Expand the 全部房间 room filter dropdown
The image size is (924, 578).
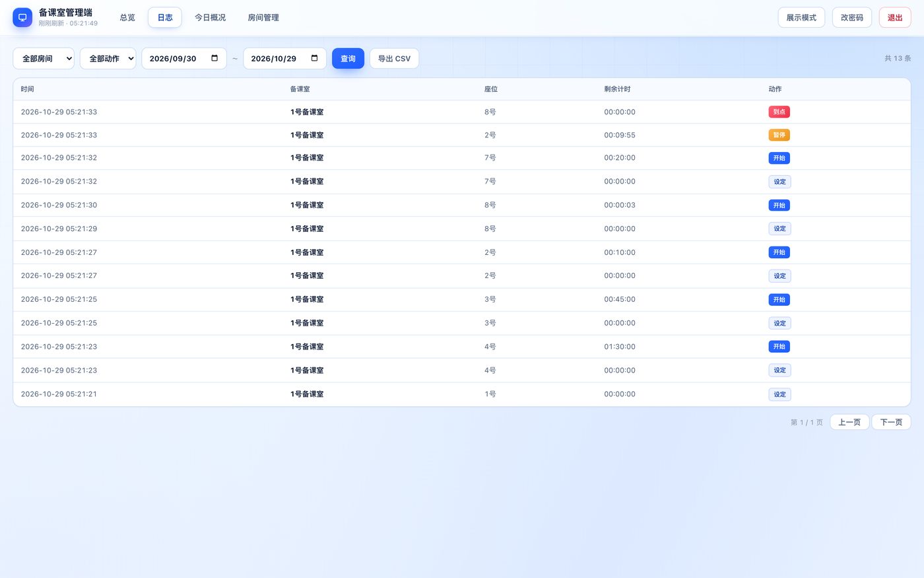pos(44,58)
